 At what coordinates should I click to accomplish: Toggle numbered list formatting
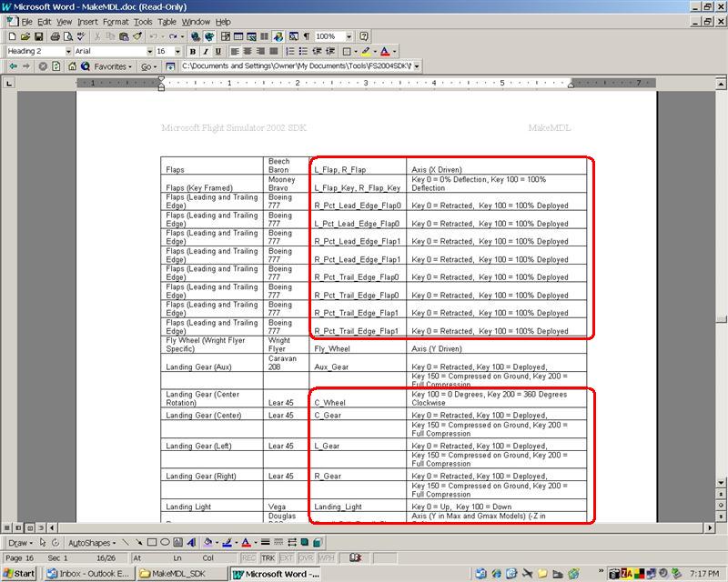290,52
